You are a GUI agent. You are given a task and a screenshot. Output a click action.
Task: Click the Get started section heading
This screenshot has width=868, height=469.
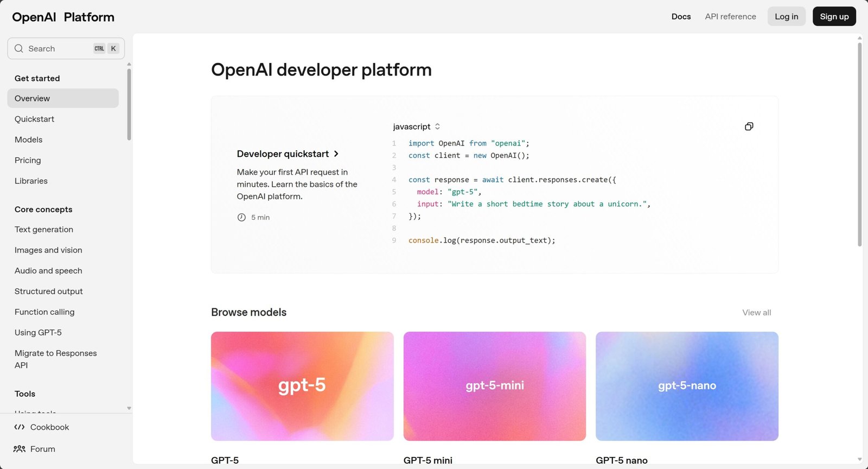tap(37, 78)
